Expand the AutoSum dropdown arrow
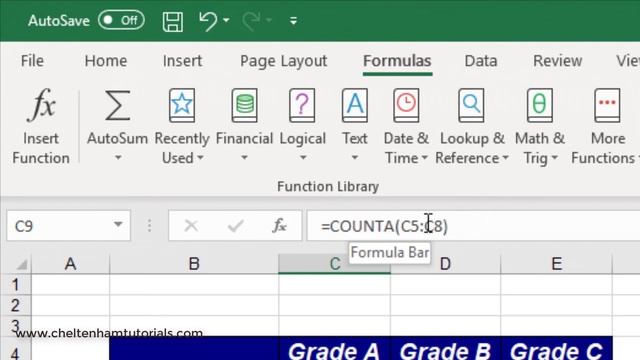The width and height of the screenshot is (640, 360). click(118, 158)
